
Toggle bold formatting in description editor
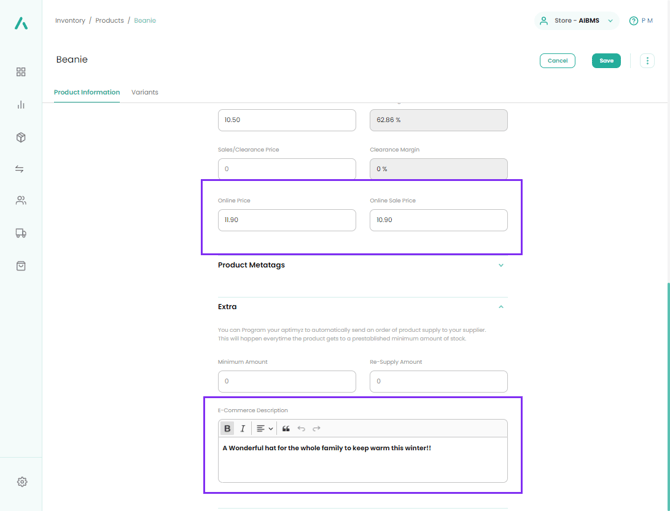click(227, 429)
